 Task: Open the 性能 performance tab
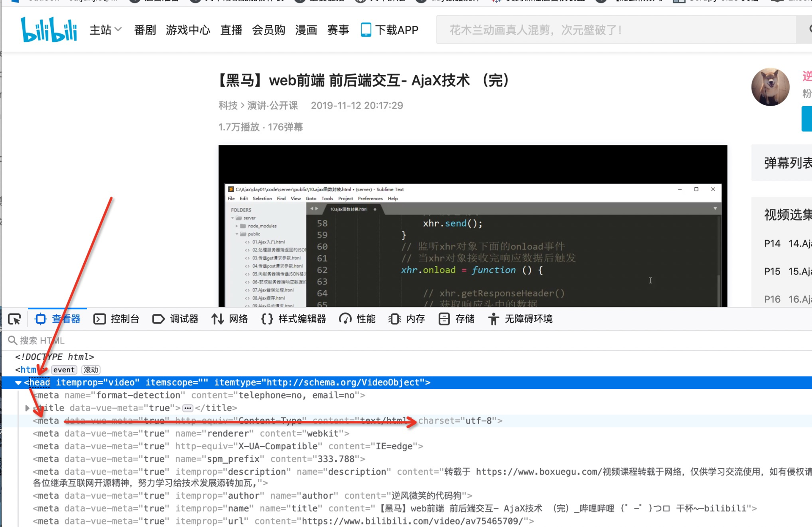pyautogui.click(x=357, y=319)
